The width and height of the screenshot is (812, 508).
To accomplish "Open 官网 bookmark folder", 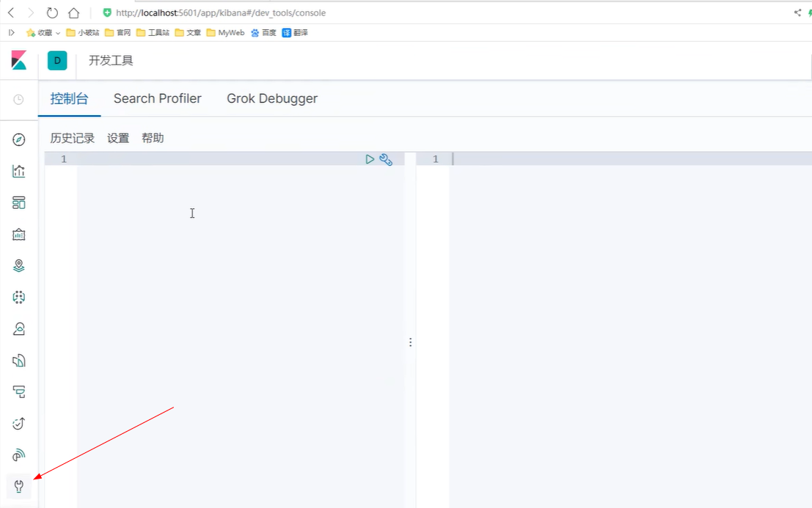I will point(117,32).
